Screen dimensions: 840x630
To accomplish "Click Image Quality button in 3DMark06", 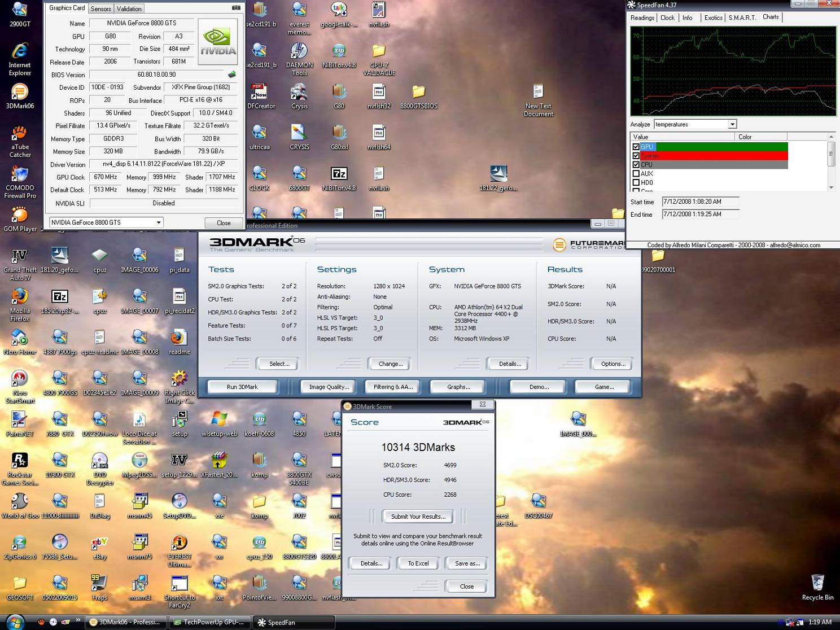I will click(x=329, y=387).
